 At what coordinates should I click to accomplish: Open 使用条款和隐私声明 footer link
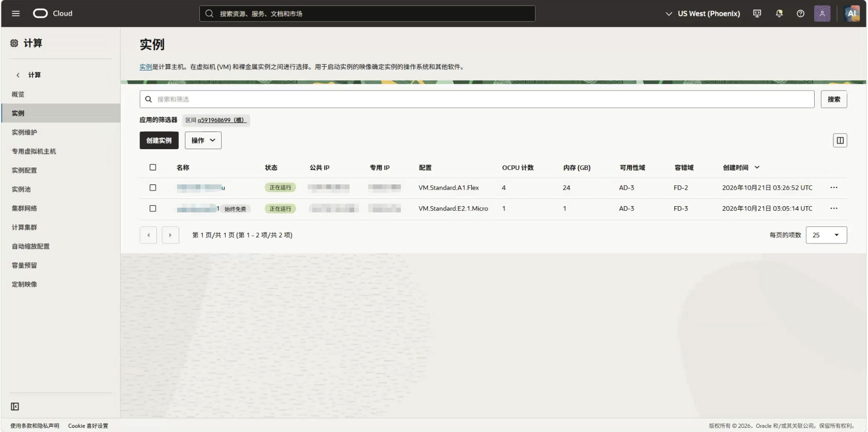(35, 426)
